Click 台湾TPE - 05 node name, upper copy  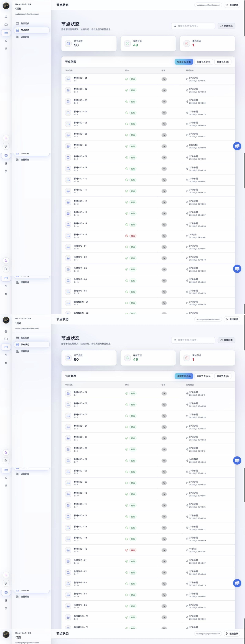coord(80,291)
